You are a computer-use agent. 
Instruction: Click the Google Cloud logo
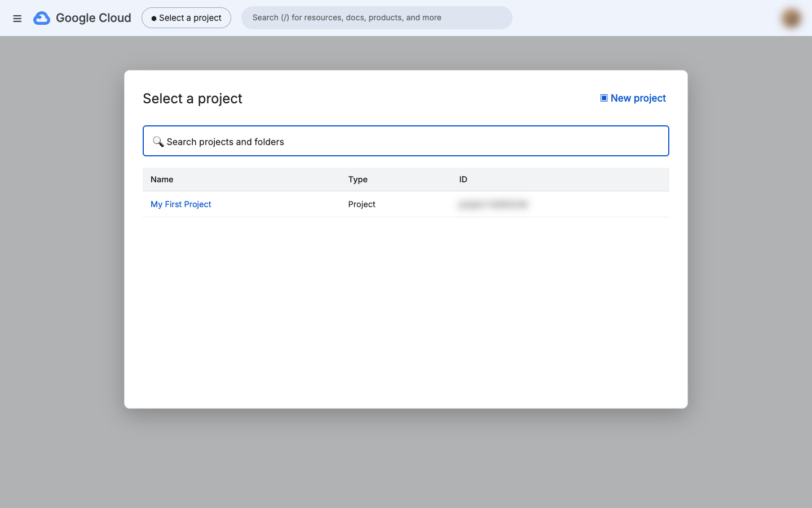point(82,18)
